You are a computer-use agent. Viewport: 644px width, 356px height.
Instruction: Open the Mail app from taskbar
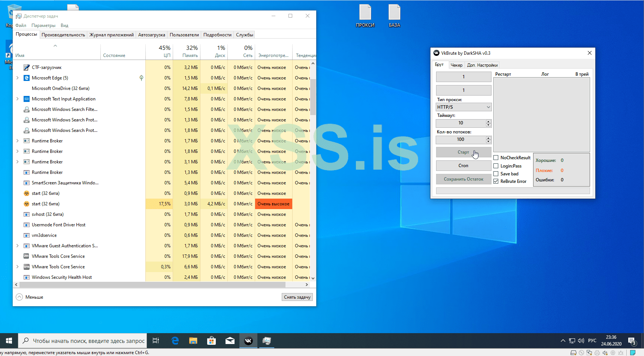coord(230,341)
